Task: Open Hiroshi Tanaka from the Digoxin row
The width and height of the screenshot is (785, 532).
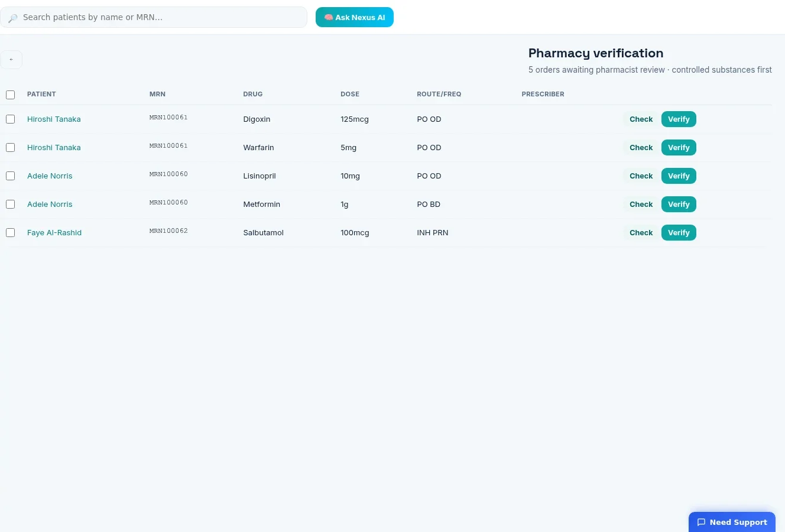Action: (54, 119)
